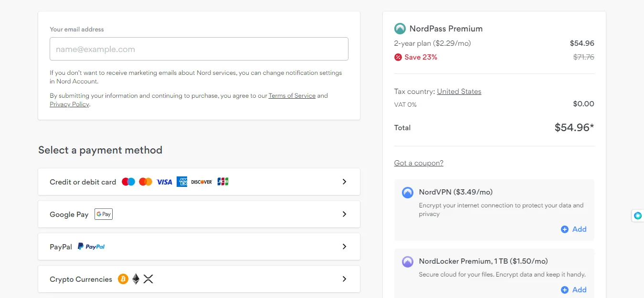Image resolution: width=644 pixels, height=298 pixels.
Task: Expand the Google Pay payment option
Action: [199, 214]
